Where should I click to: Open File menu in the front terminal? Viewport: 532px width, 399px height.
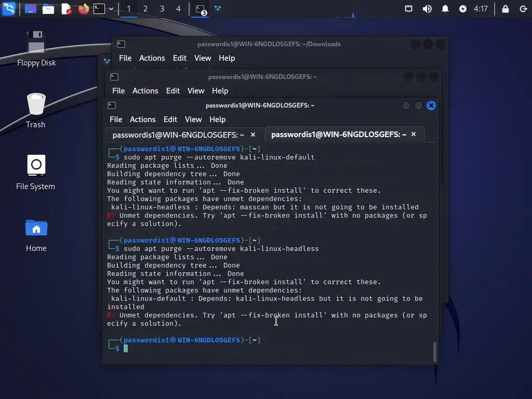click(116, 119)
